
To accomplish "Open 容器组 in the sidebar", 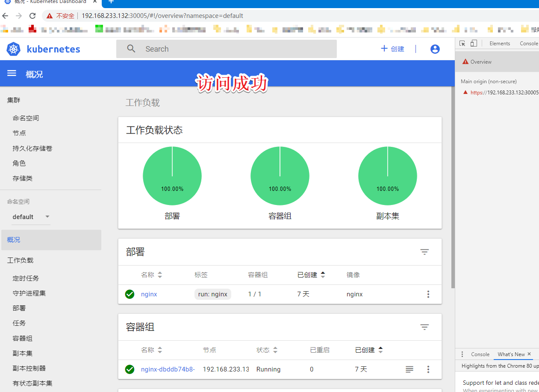I will [x=23, y=339].
